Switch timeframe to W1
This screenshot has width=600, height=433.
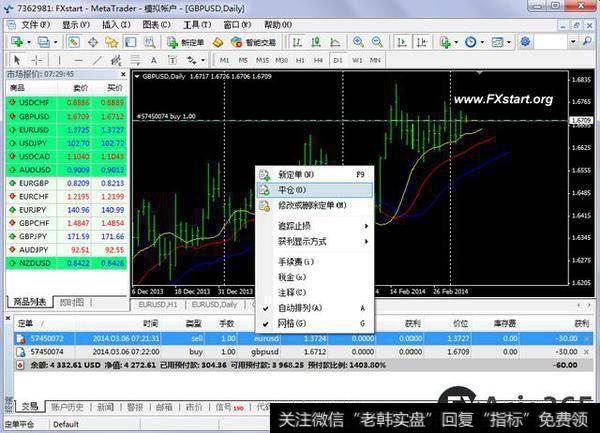coord(357,60)
